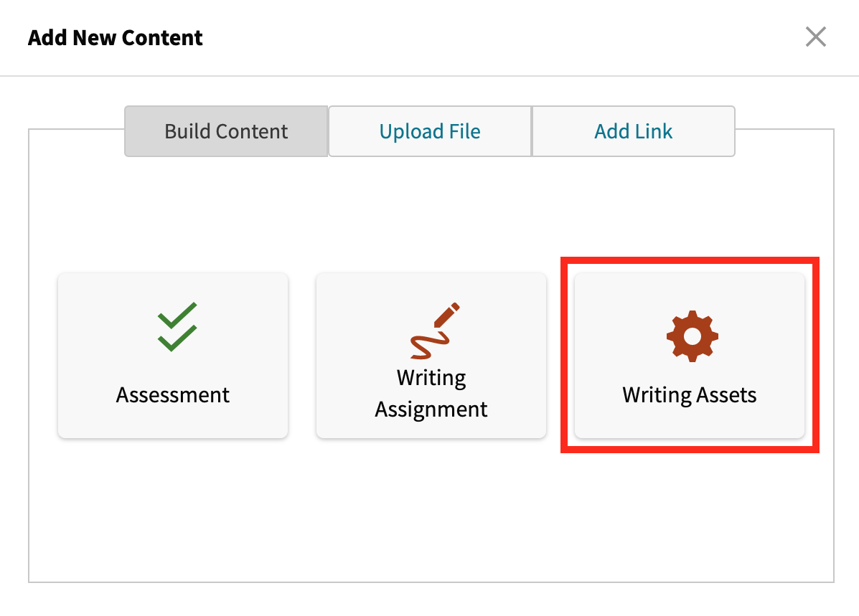This screenshot has width=859, height=616.
Task: Click the red highlighted content card
Action: click(689, 355)
